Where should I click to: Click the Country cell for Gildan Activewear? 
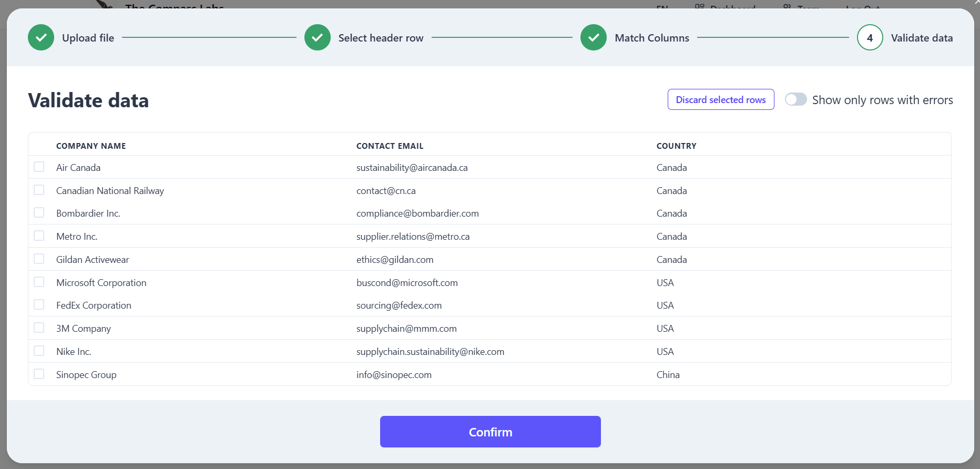click(x=672, y=260)
